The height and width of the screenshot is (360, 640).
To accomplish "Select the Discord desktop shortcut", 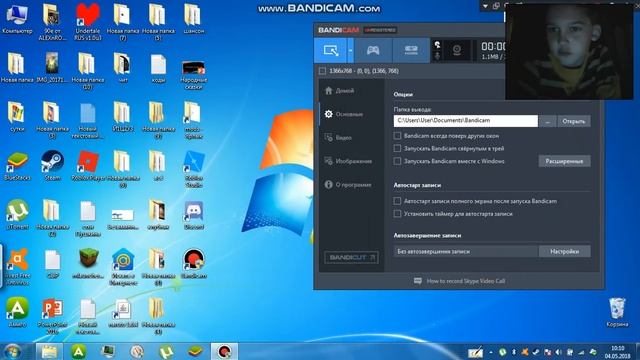I will click(193, 215).
